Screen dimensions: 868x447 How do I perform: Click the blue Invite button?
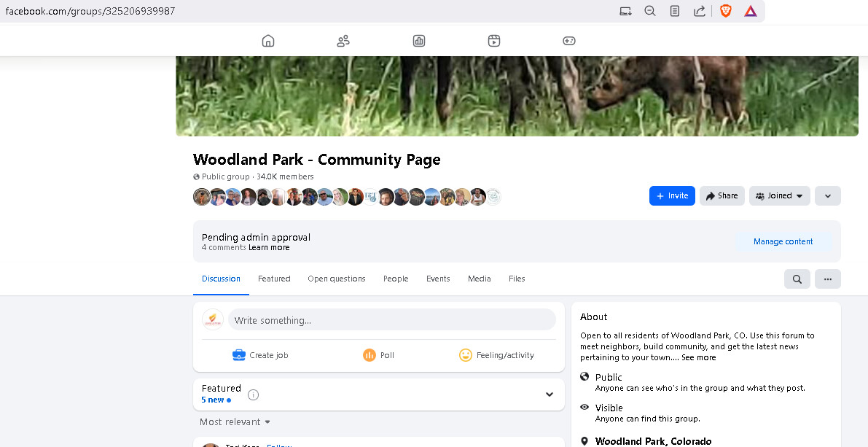671,195
